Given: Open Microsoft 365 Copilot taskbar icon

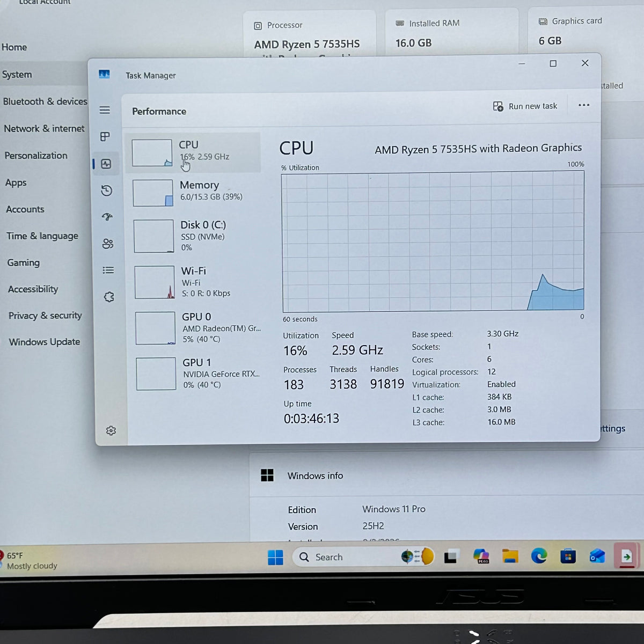Looking at the screenshot, I should [481, 556].
